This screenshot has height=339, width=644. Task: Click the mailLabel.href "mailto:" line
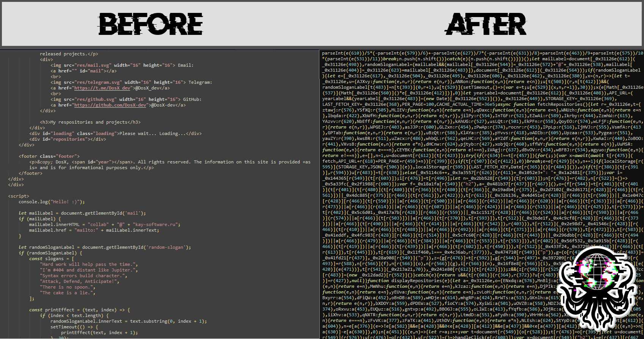click(x=94, y=230)
